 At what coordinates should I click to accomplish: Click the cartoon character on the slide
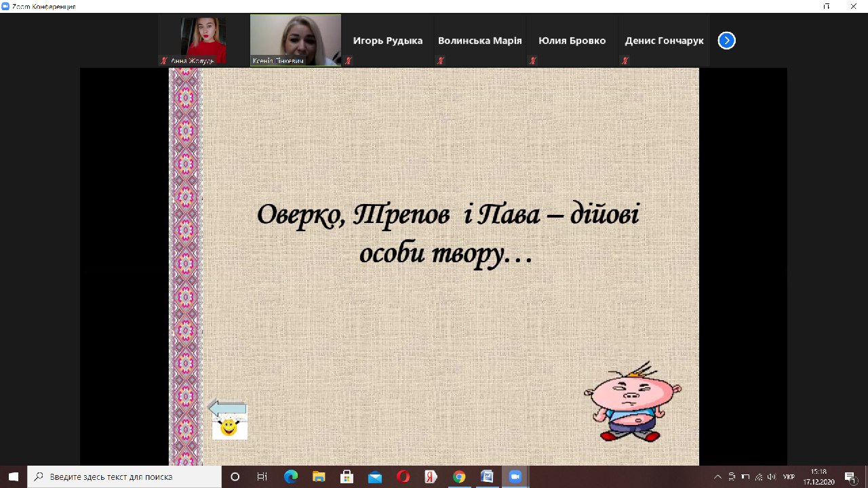pos(633,405)
